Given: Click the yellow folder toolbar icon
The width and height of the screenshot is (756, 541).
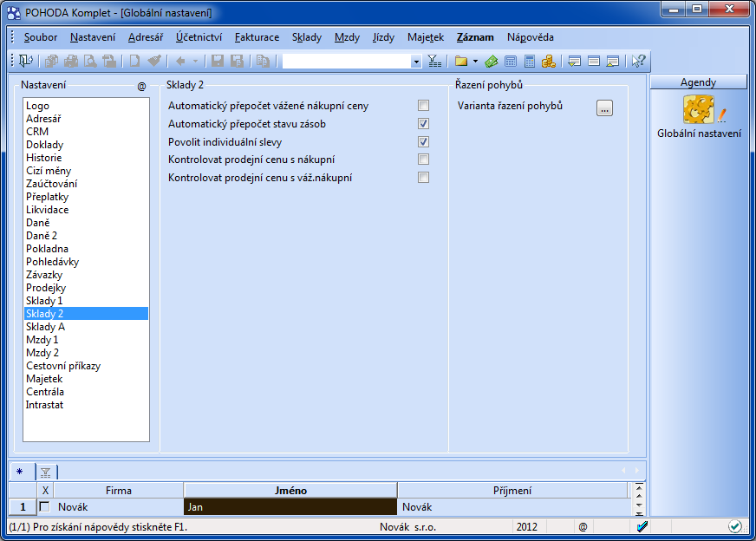Looking at the screenshot, I should [x=461, y=61].
